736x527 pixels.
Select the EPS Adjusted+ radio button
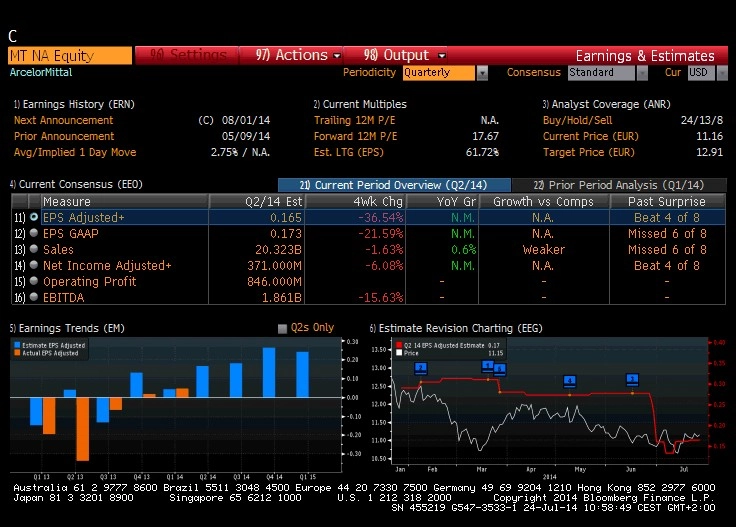point(34,217)
